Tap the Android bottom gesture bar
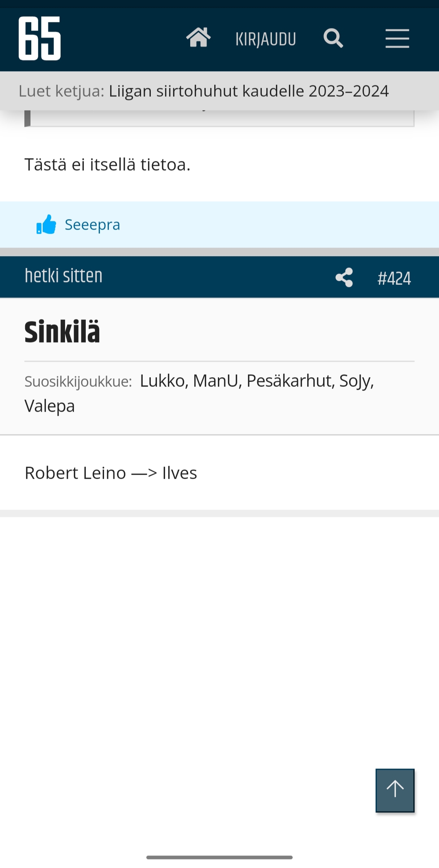439x868 pixels. point(219,857)
